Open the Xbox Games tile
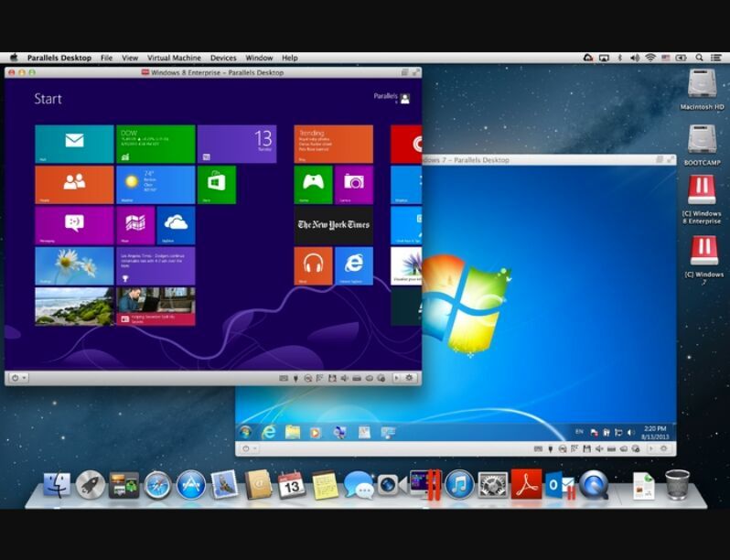Screen dimensions: 730x560 point(314,185)
